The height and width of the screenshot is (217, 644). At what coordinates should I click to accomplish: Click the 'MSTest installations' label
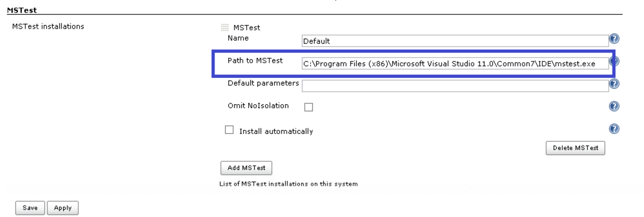click(x=48, y=26)
